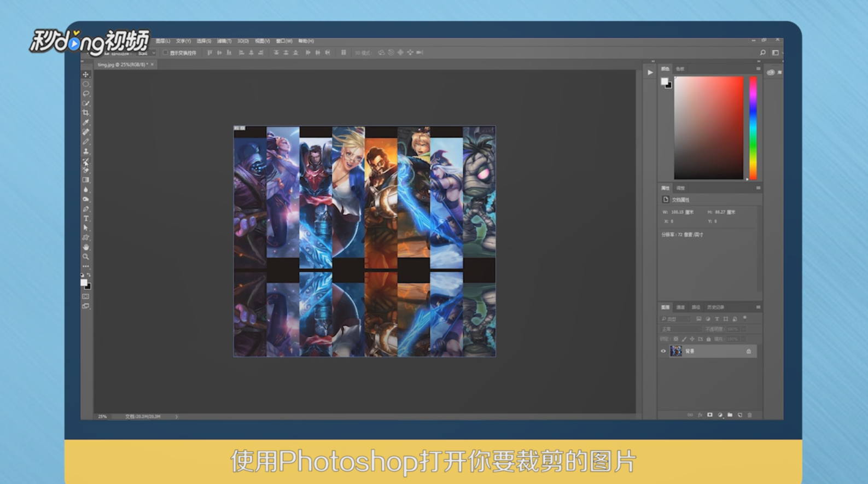868x484 pixels.
Task: Select the Eyedropper tool
Action: click(86, 123)
